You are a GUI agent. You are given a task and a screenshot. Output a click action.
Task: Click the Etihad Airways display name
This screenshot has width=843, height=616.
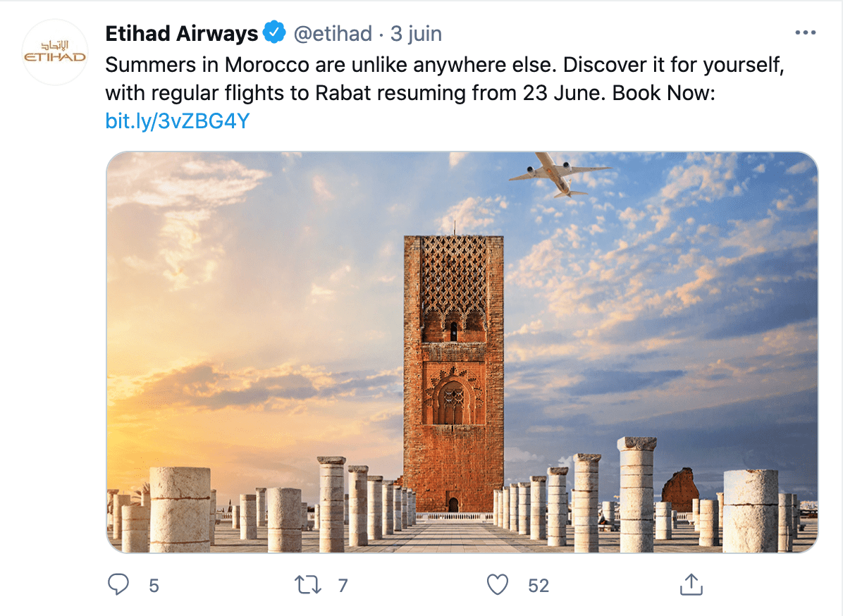click(181, 33)
